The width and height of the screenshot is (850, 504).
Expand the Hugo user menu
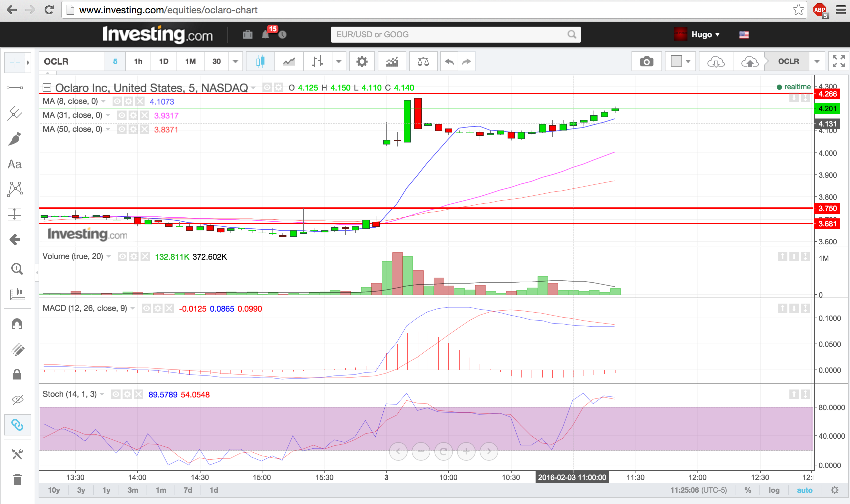705,35
